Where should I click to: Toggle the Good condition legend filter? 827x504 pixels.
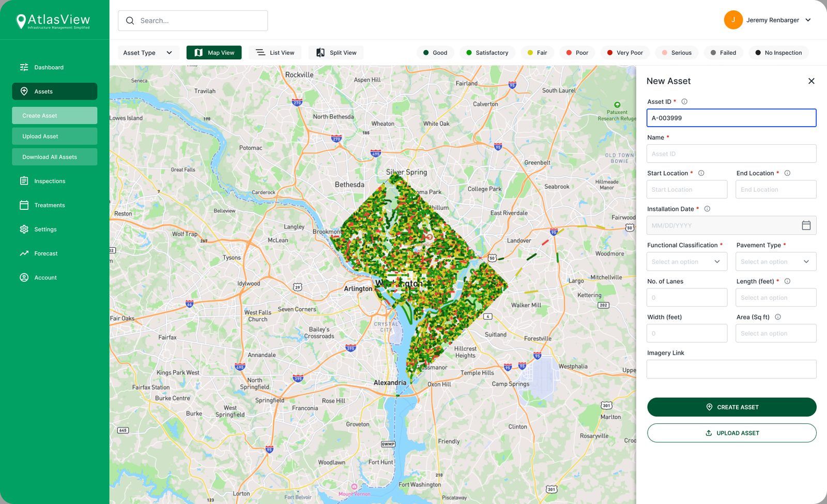435,53
